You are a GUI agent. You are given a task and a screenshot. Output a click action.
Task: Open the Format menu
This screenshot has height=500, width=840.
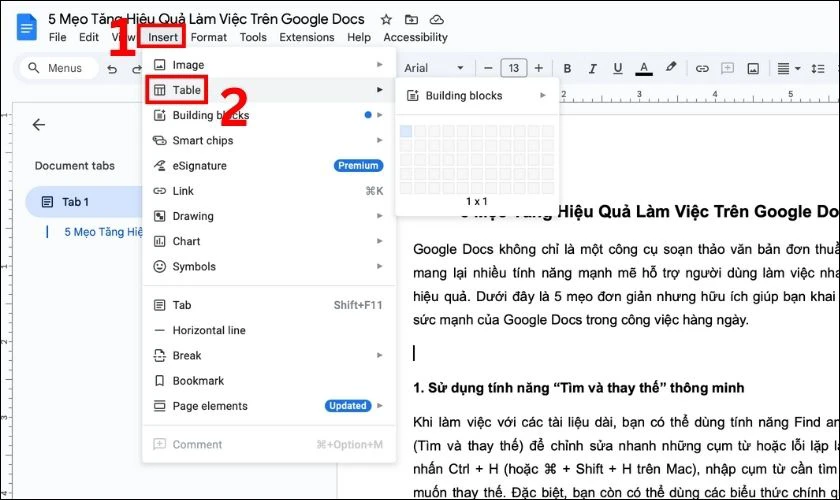tap(208, 37)
